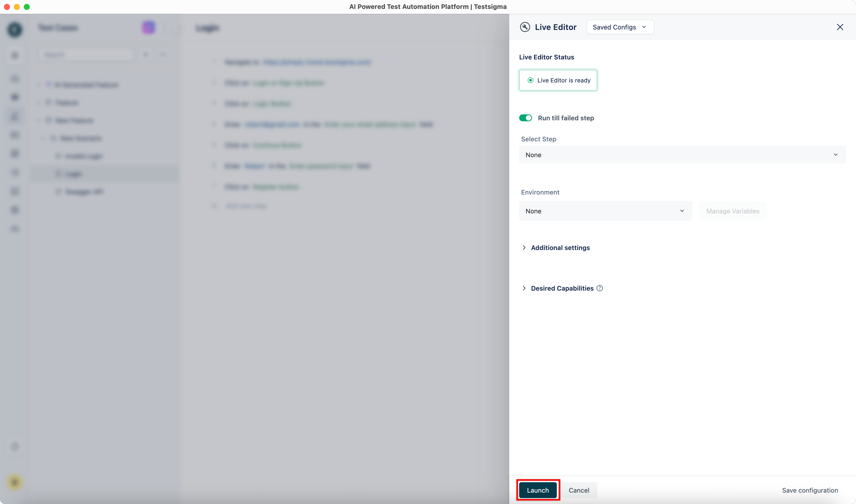Click the Launch button

537,490
